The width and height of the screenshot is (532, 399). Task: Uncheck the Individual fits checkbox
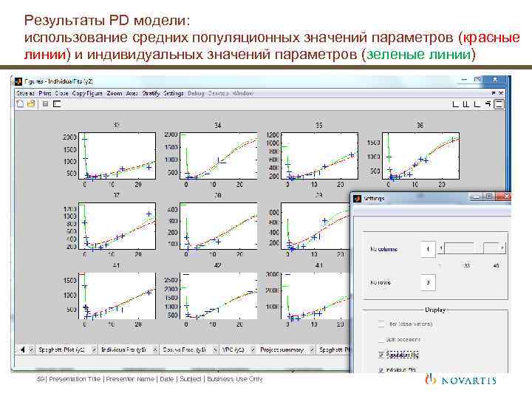click(381, 370)
